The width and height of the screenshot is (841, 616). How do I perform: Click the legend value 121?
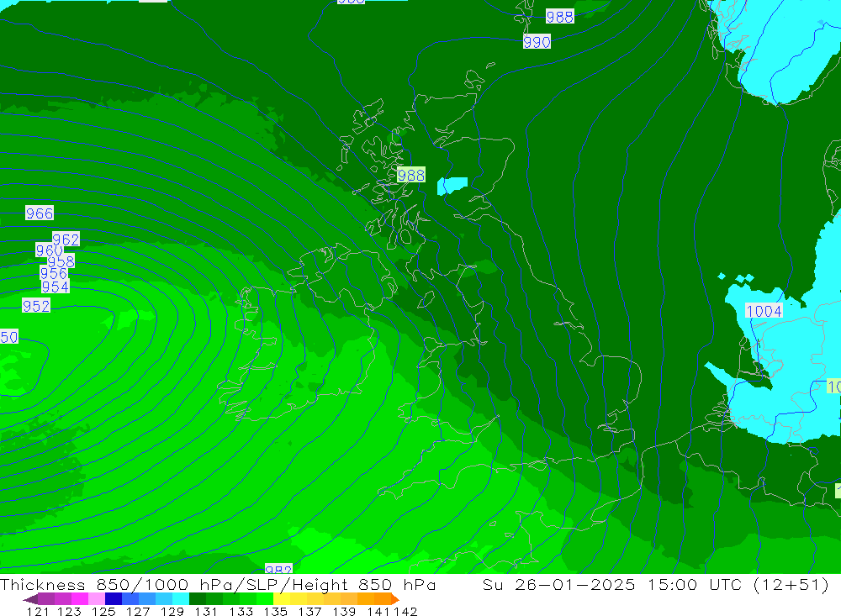click(x=38, y=611)
